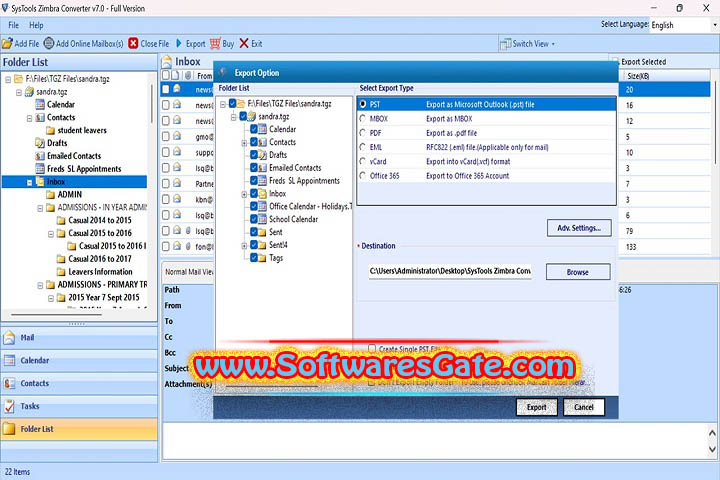Switch to Normal Mail View tab
The height and width of the screenshot is (480, 720).
pos(189,272)
